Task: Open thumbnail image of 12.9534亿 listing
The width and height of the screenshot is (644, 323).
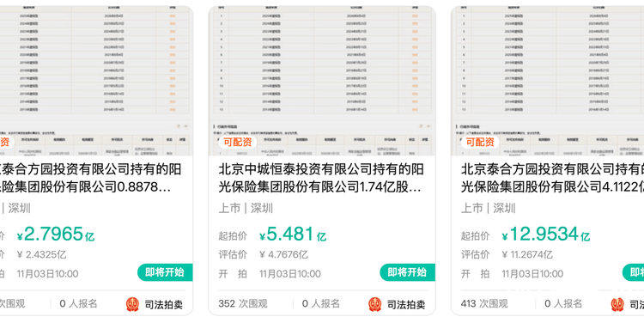Action: [548, 81]
